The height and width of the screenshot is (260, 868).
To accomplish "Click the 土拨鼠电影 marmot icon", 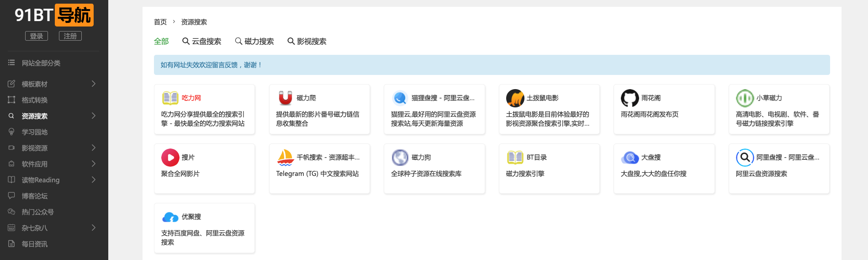I will [x=515, y=98].
